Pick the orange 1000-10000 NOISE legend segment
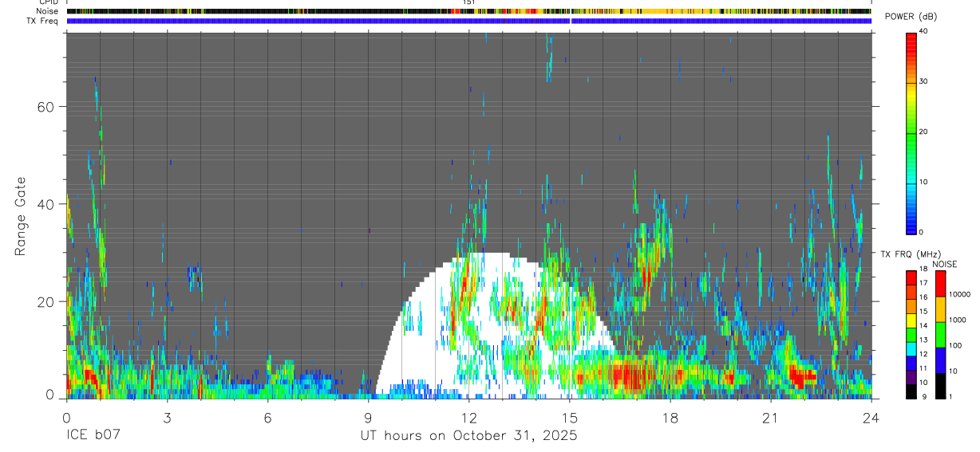The height and width of the screenshot is (452, 980). click(x=940, y=309)
